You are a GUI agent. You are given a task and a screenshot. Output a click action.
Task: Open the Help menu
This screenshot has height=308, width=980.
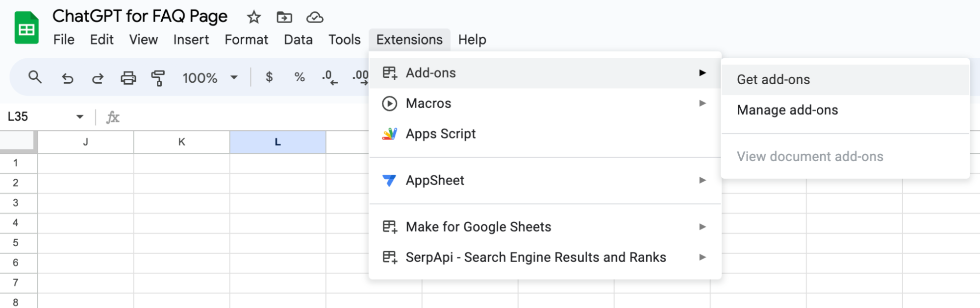coord(472,40)
